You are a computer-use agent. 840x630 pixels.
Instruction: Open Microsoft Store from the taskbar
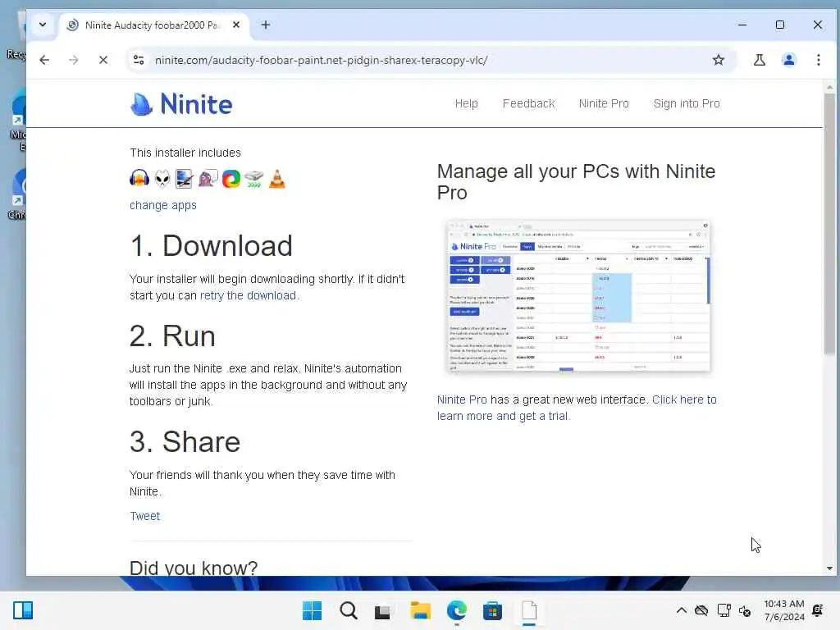point(492,610)
